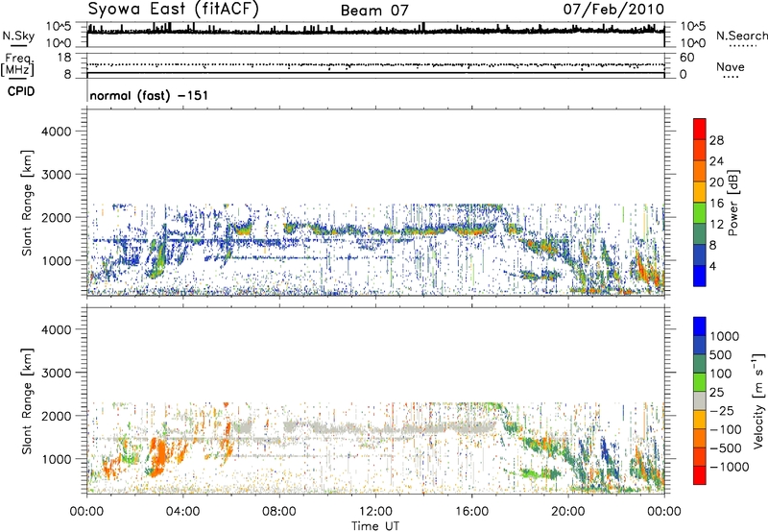768x532 pixels.
Task: Click the 04:00 time axis tick label
Action: click(x=183, y=512)
